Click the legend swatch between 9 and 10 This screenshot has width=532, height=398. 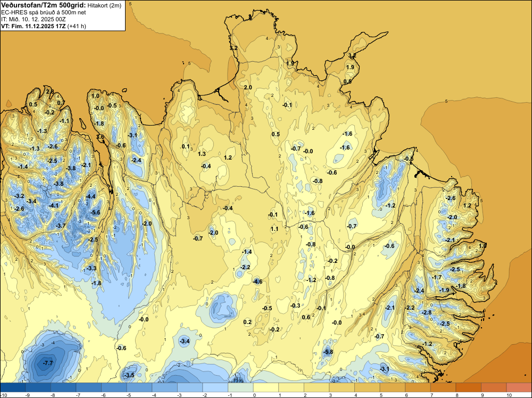(x=493, y=387)
